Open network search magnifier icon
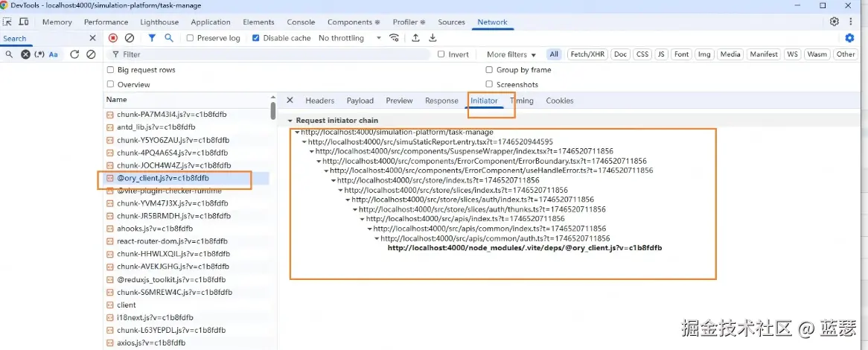Image resolution: width=868 pixels, height=350 pixels. (169, 38)
